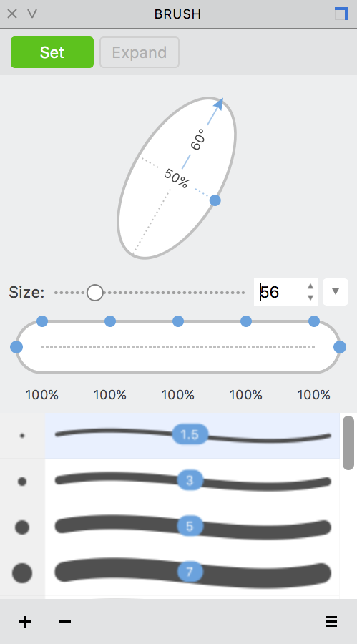357x644 pixels.
Task: Click the left end handle of stroke profile
Action: pos(16,347)
